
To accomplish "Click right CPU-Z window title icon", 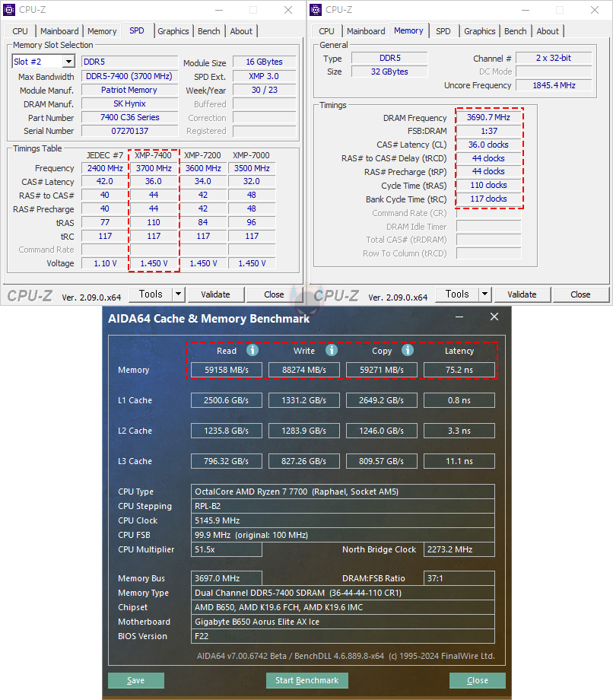I will (316, 10).
